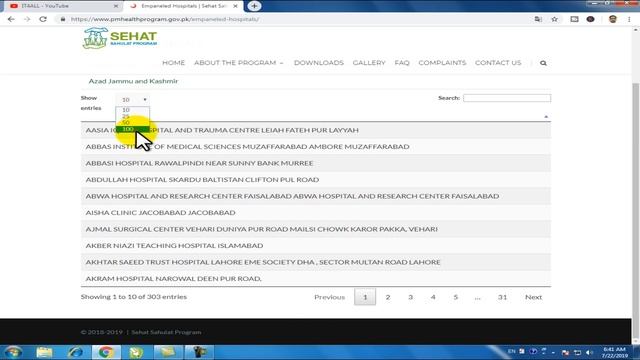Select 100 in entries dropdown list
This screenshot has height=360, width=640.
[x=132, y=129]
